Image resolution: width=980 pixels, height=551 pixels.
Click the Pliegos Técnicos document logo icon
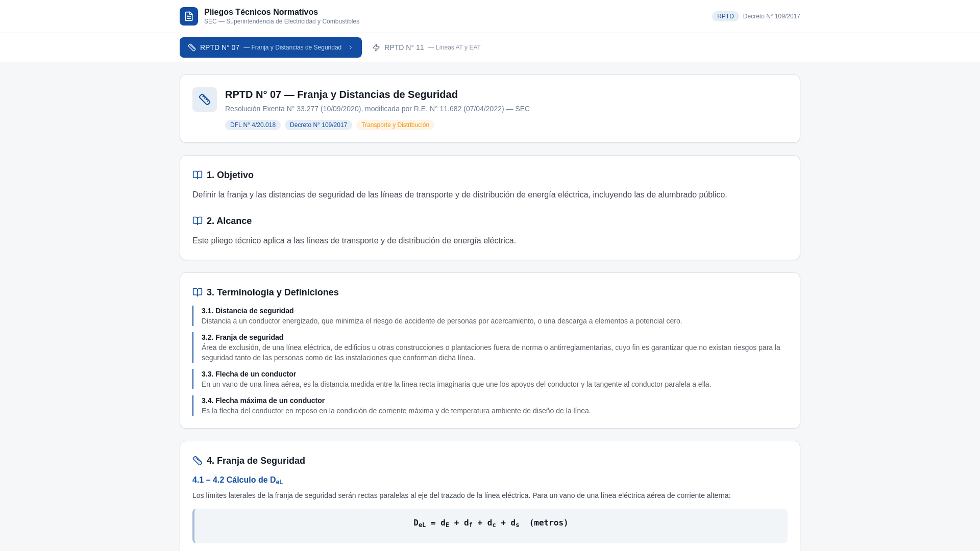click(x=189, y=16)
